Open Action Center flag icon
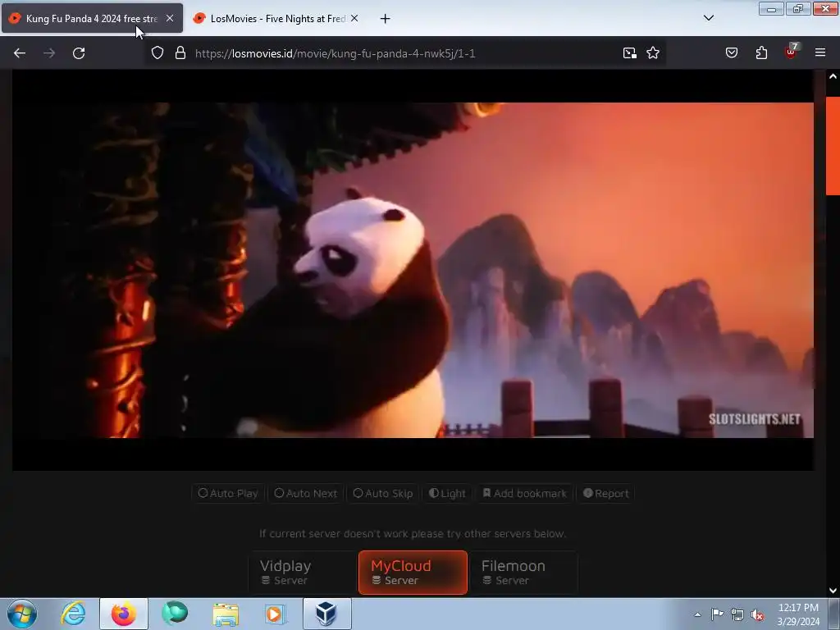The image size is (840, 630). coord(717,614)
